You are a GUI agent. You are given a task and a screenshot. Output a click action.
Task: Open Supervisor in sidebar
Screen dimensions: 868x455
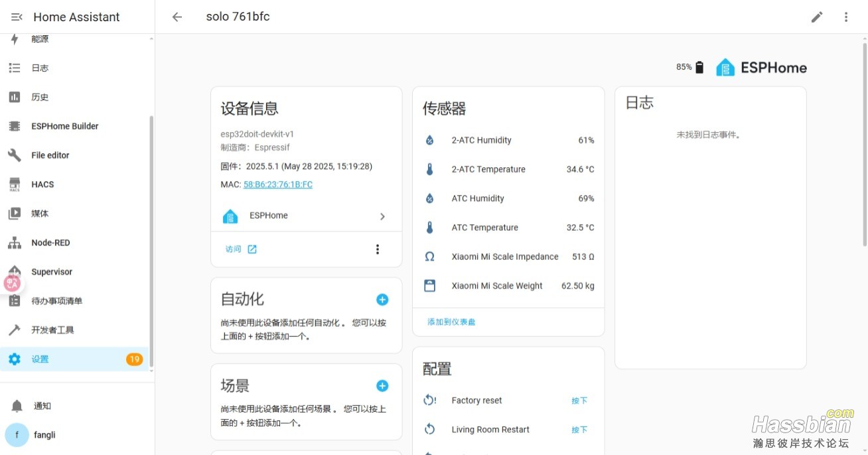tap(76, 272)
